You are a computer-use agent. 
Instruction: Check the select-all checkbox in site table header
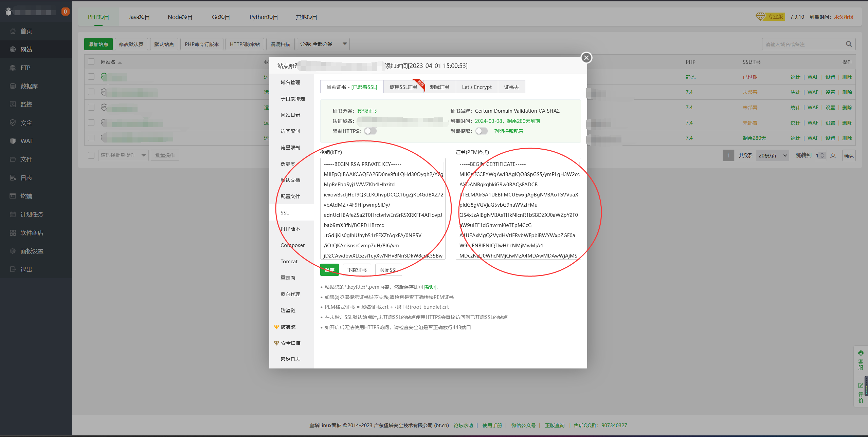click(x=91, y=62)
